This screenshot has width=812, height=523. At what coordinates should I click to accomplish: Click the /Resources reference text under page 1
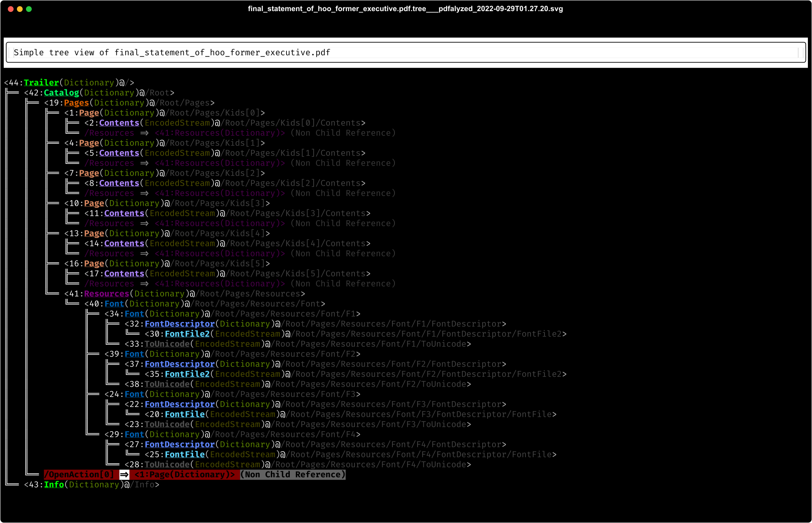pyautogui.click(x=109, y=133)
